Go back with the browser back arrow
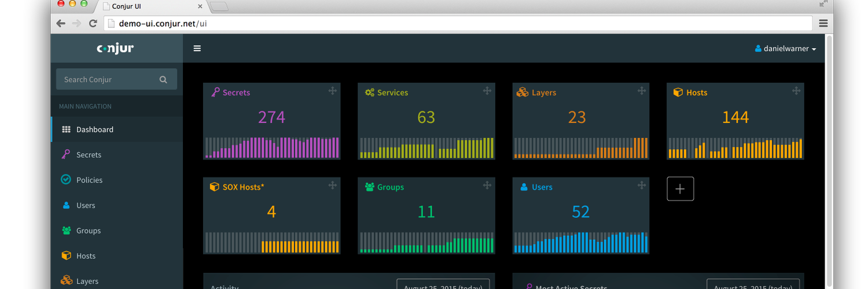The image size is (868, 289). point(61,23)
